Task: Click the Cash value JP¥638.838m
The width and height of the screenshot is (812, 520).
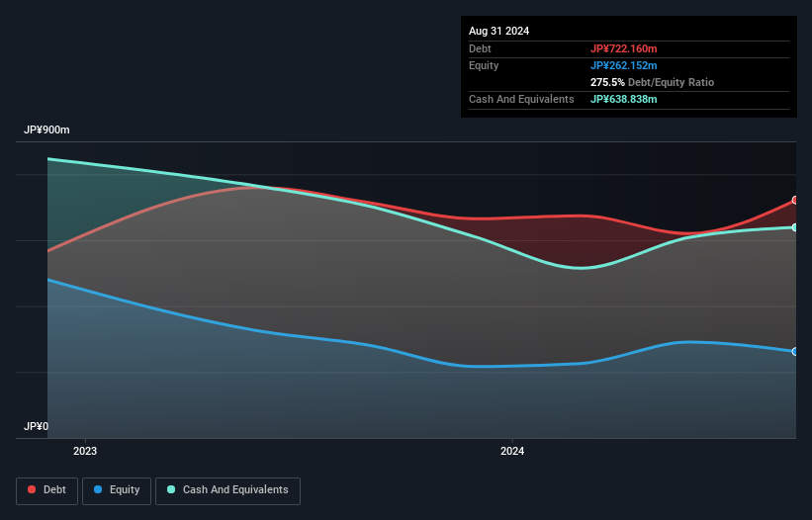Action: coord(623,99)
